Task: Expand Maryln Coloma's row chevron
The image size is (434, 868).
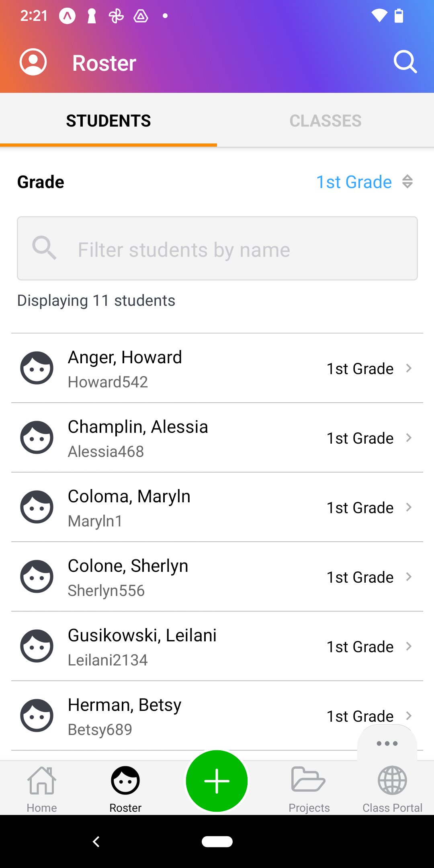Action: (409, 507)
